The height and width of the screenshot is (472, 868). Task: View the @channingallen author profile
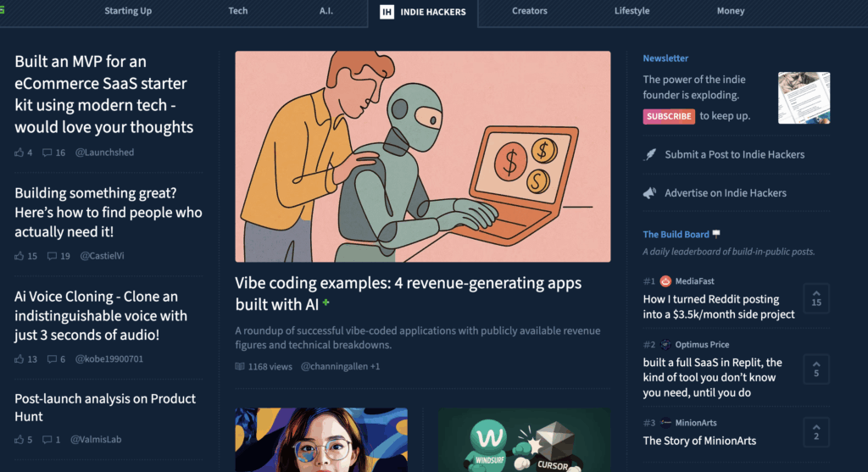[x=334, y=366]
